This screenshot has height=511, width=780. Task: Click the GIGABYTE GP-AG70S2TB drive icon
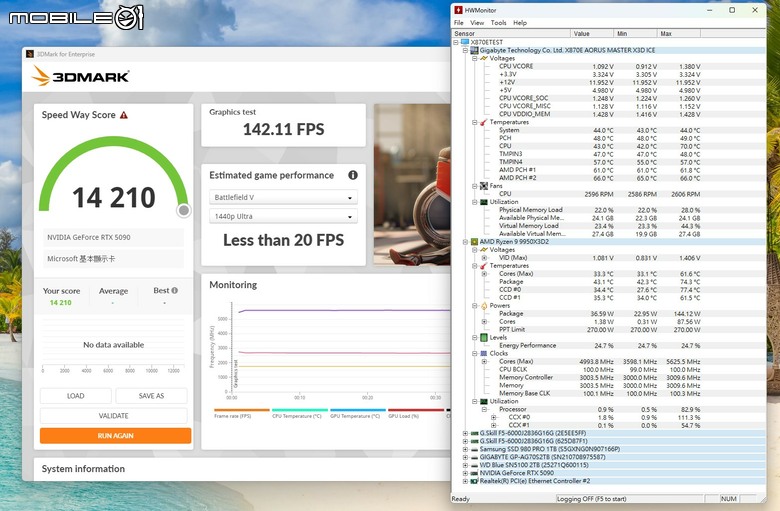[474, 457]
